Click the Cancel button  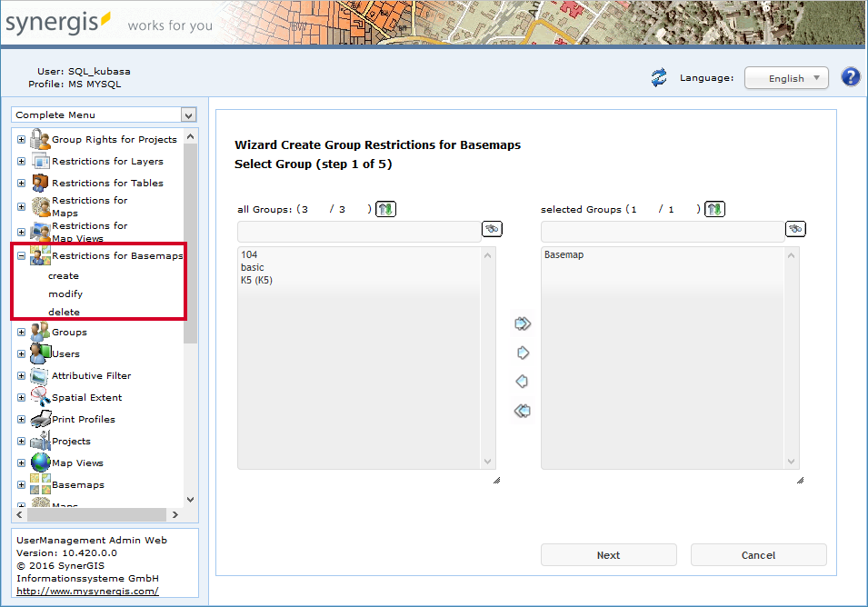click(x=758, y=554)
